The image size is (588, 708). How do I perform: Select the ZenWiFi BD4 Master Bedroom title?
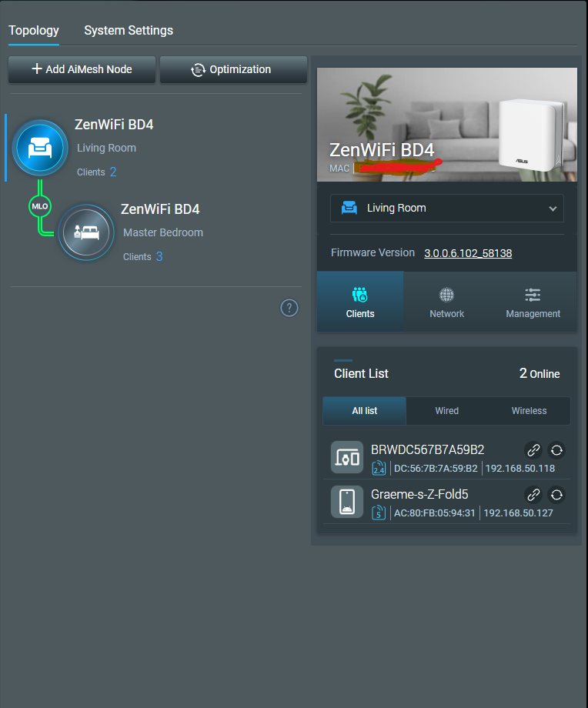pos(160,209)
